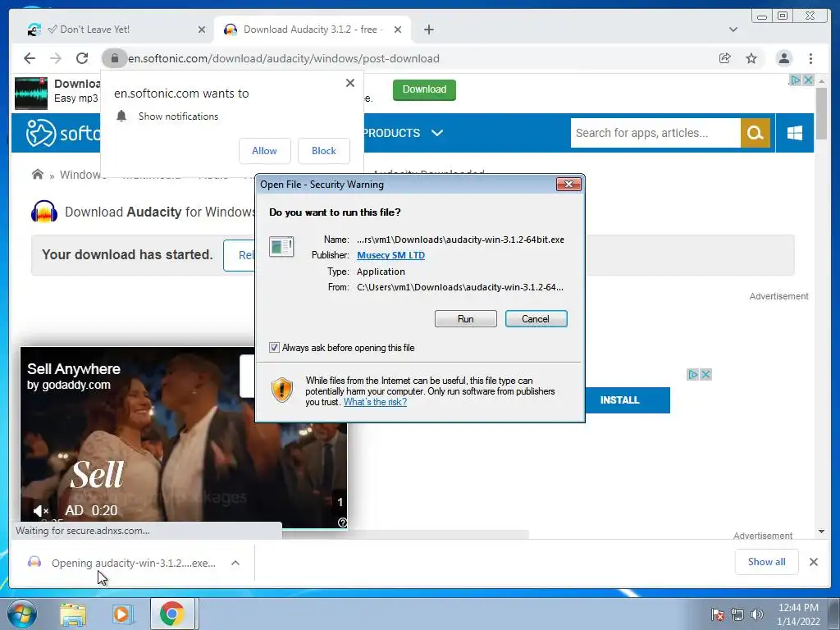Image resolution: width=840 pixels, height=630 pixels.
Task: Reload the Softonic page
Action: [x=82, y=58]
